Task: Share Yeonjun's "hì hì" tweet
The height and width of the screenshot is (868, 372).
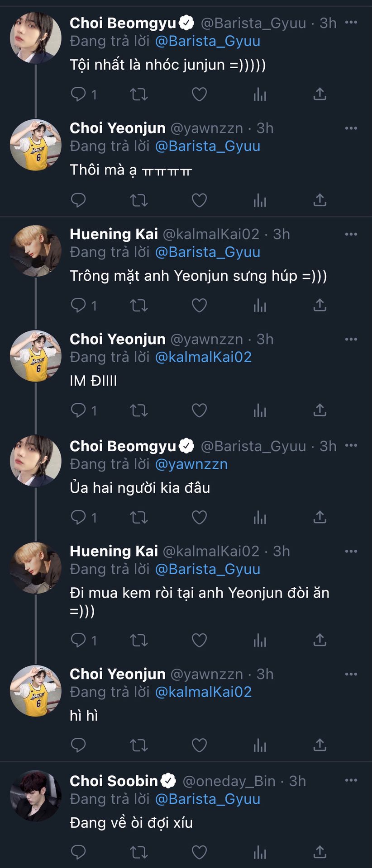Action: tap(320, 745)
